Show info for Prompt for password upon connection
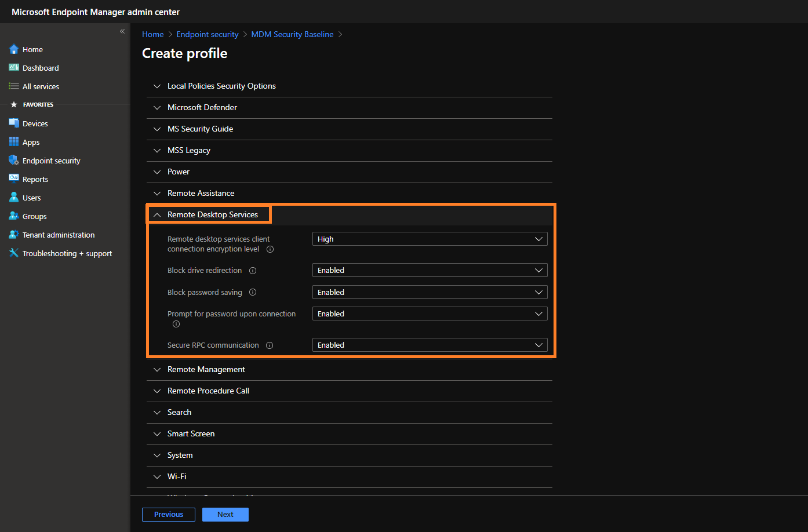The image size is (808, 532). pos(176,324)
